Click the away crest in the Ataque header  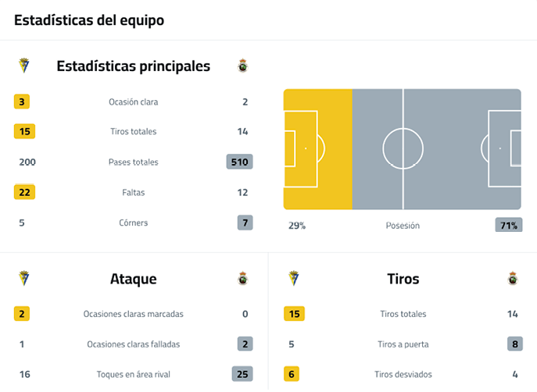tap(242, 279)
